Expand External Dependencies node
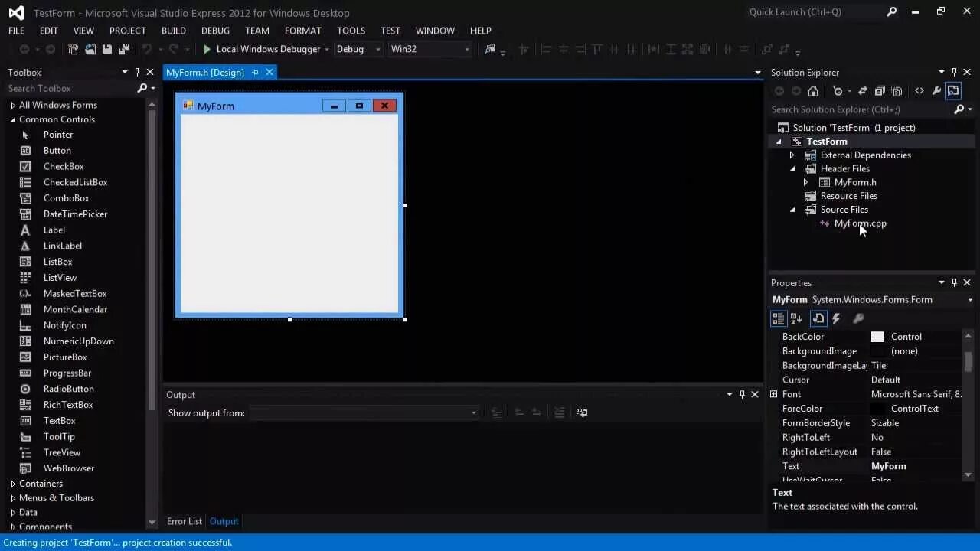Screen dimensions: 980x551 [792, 155]
